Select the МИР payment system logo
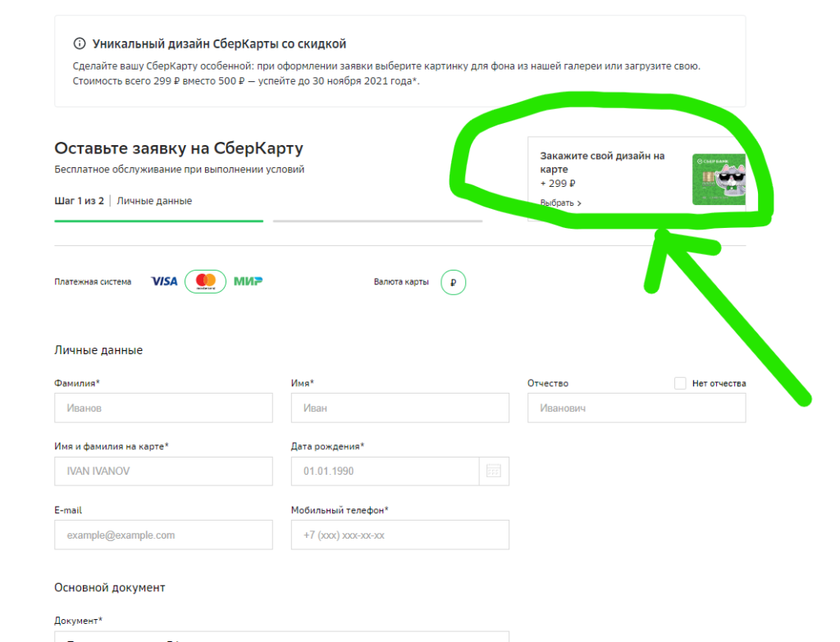The width and height of the screenshot is (840, 642). [248, 281]
